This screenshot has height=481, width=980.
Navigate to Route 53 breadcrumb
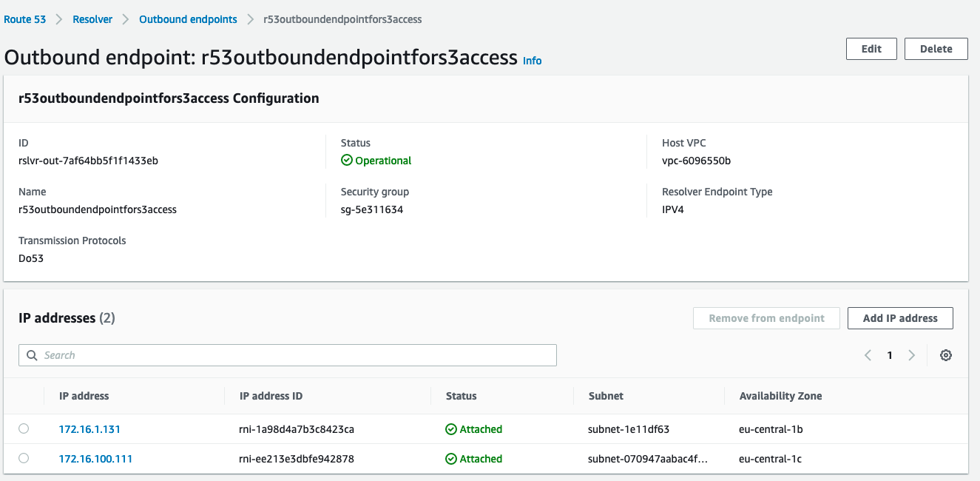point(24,19)
